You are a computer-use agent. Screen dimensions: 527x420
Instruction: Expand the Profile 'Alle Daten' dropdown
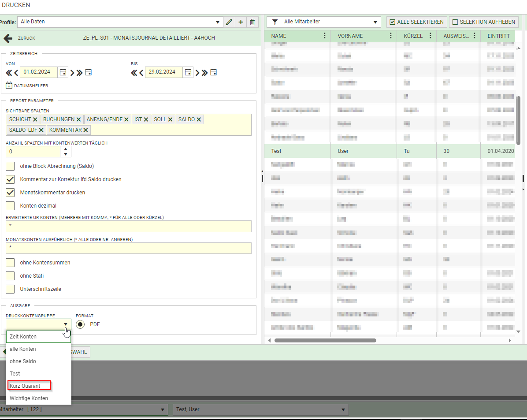pos(219,22)
